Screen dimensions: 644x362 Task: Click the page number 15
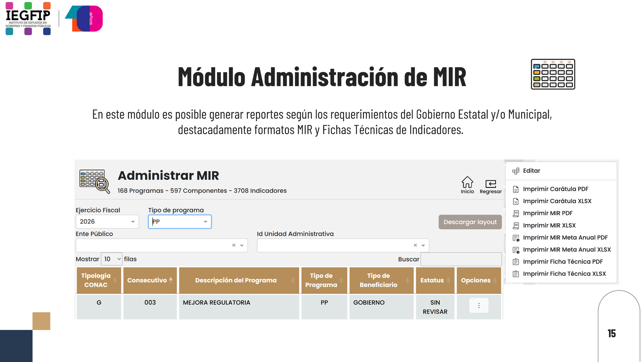click(x=611, y=334)
